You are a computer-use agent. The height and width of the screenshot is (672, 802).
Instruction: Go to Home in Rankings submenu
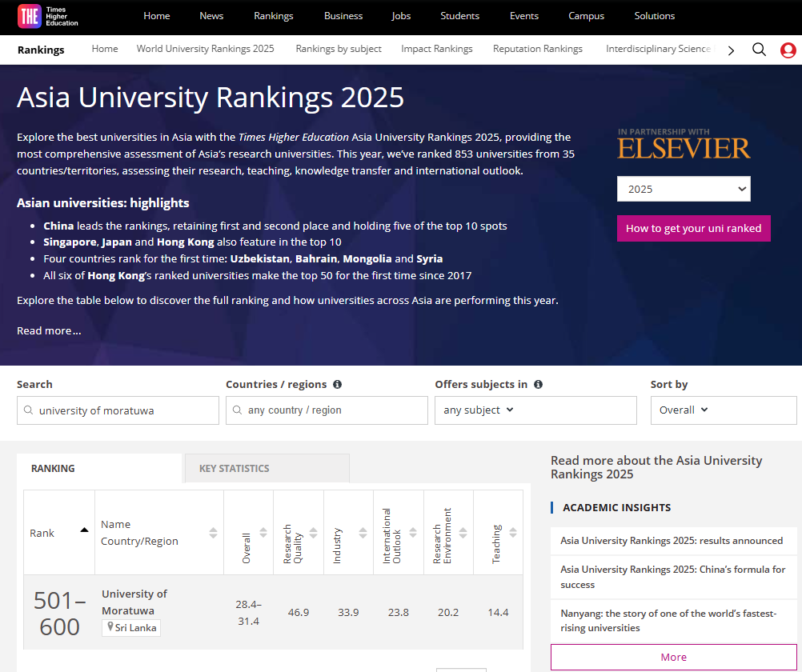click(105, 49)
